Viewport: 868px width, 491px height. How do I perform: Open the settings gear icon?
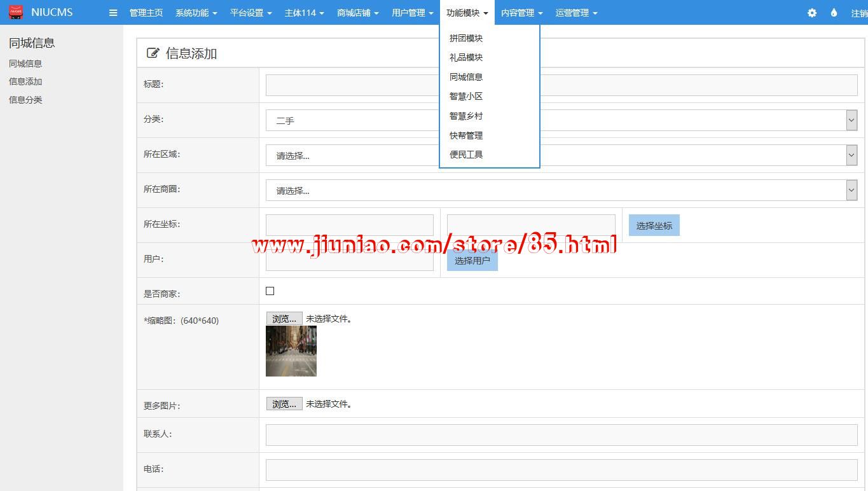812,13
